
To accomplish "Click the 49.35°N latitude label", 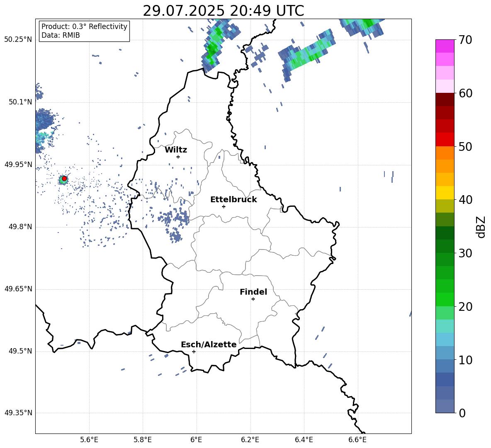I will click(x=18, y=413).
